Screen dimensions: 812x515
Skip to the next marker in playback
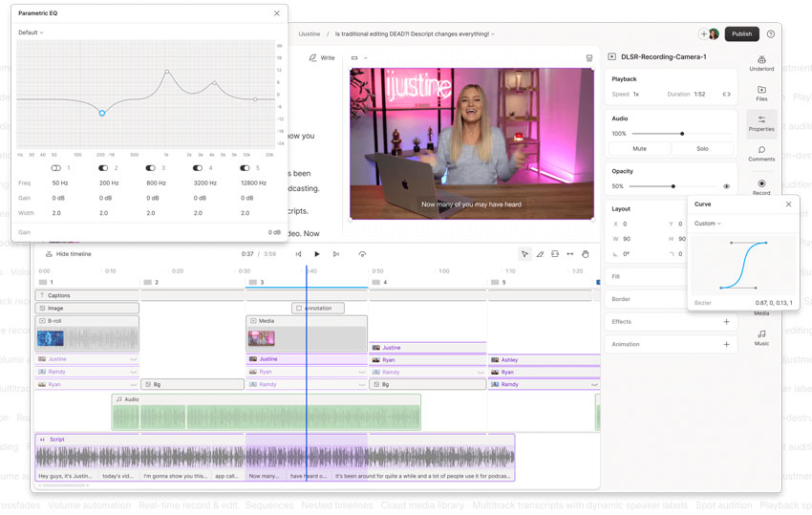click(x=335, y=254)
